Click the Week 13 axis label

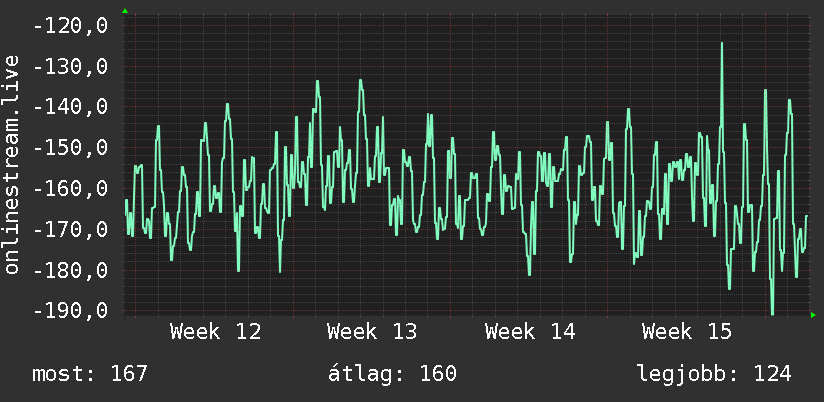click(x=372, y=332)
